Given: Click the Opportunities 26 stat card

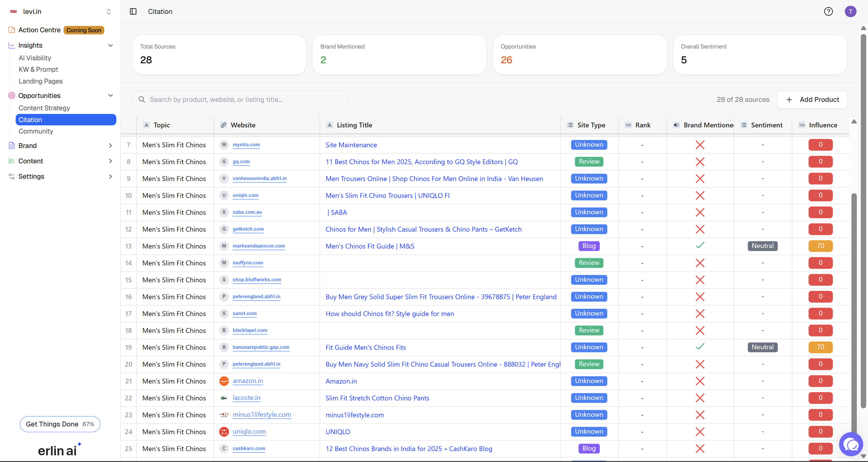Looking at the screenshot, I should [x=580, y=55].
